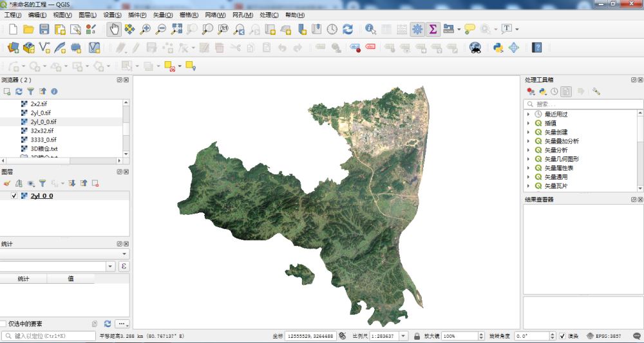Expand the vector analysis toolbox group
Screen dimensions: 644x343
[x=529, y=150]
